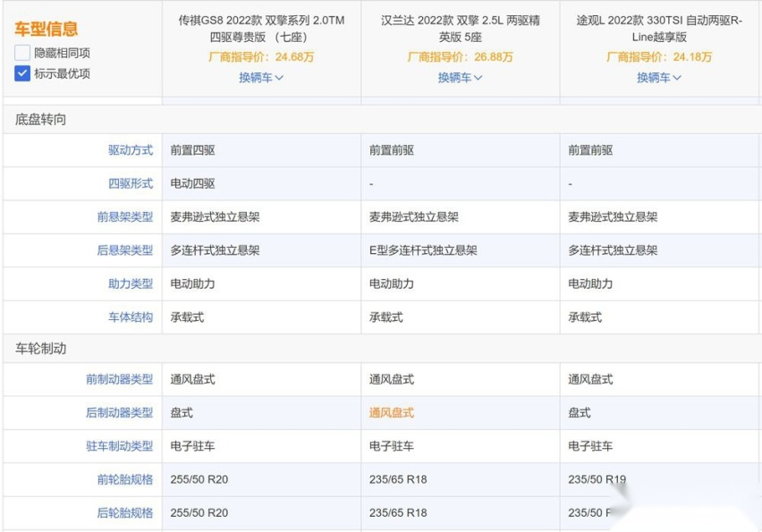Click the 驻车制动类型 parameter link
The height and width of the screenshot is (532, 762).
point(119,446)
